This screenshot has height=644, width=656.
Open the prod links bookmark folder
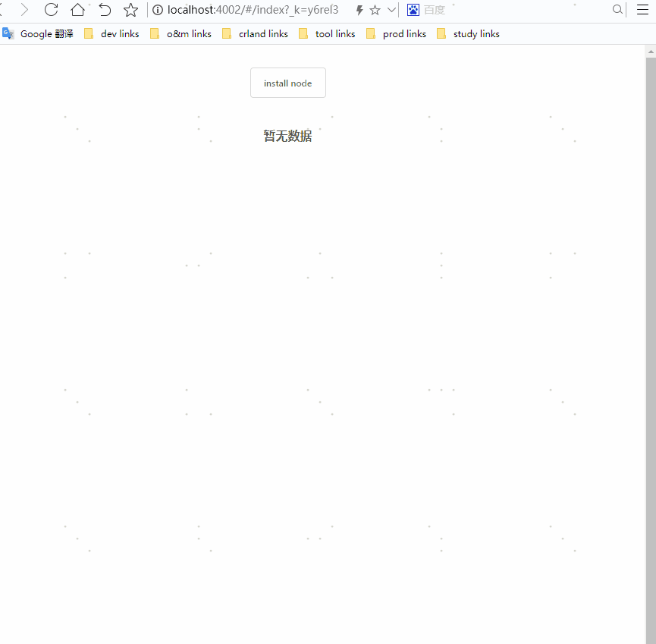pyautogui.click(x=396, y=34)
